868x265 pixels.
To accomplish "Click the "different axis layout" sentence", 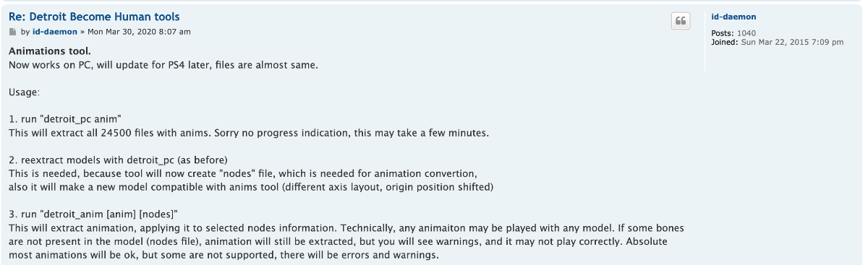I will [x=251, y=188].
